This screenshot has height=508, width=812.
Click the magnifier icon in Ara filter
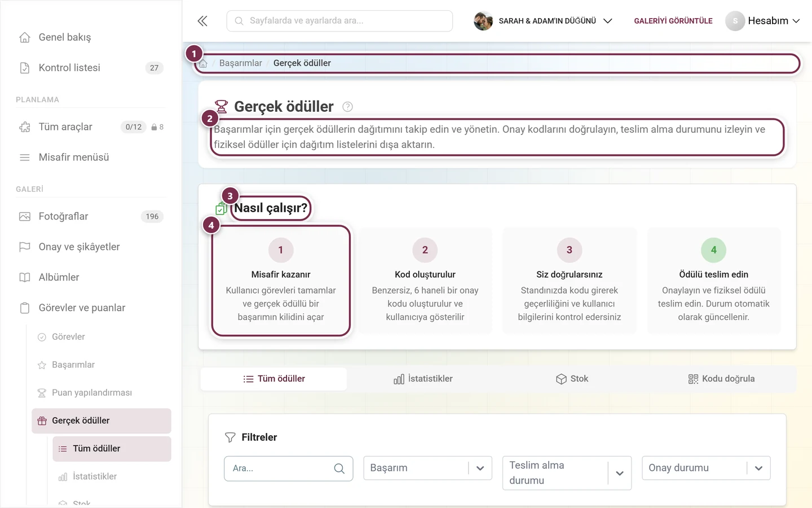[x=339, y=468]
